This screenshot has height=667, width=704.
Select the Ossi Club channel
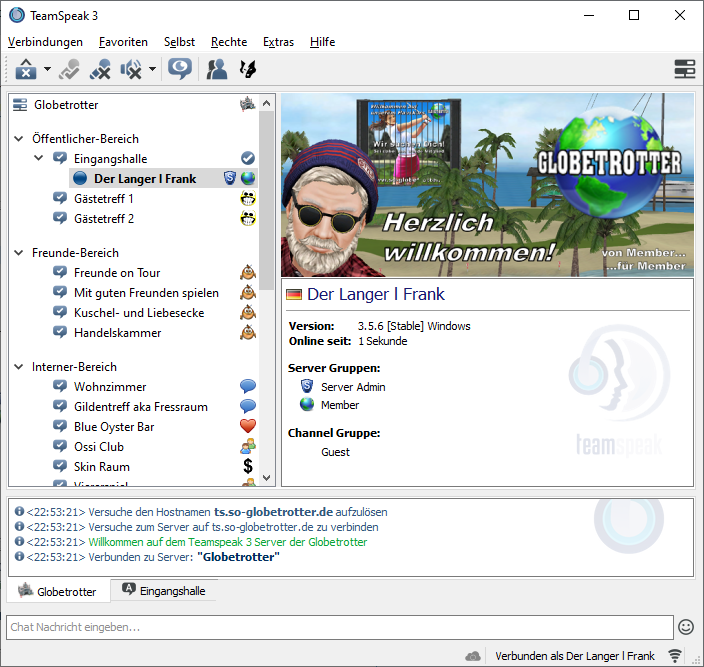pyautogui.click(x=99, y=447)
